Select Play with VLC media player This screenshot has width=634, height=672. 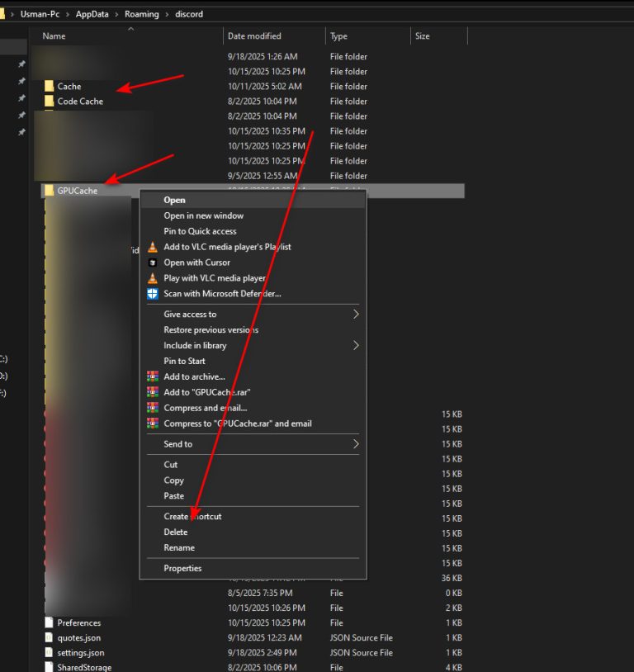coord(215,278)
